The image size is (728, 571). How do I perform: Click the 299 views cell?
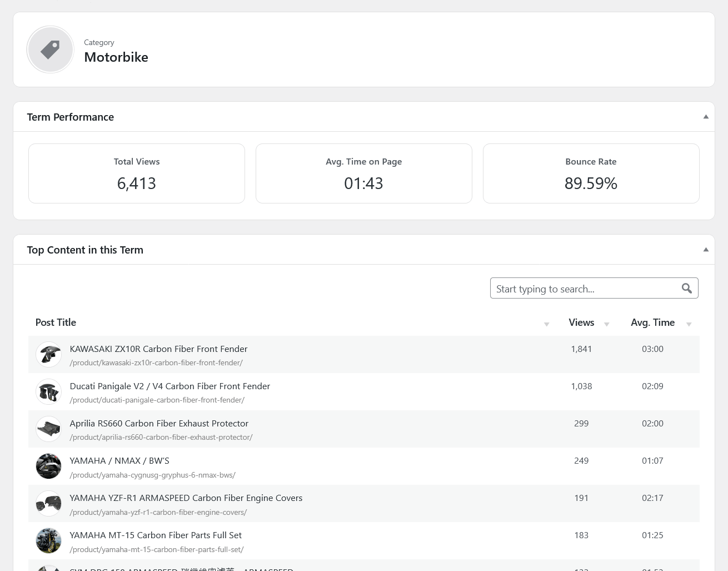(x=581, y=423)
